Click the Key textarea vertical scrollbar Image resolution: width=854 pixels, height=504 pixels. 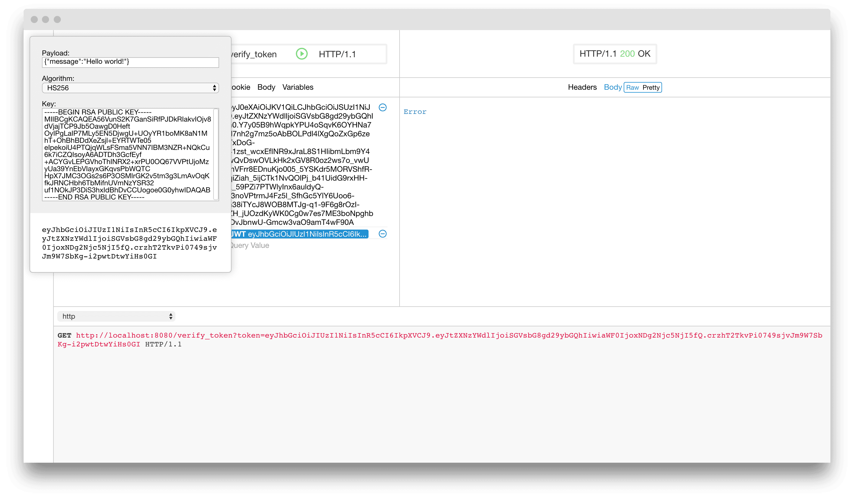216,155
